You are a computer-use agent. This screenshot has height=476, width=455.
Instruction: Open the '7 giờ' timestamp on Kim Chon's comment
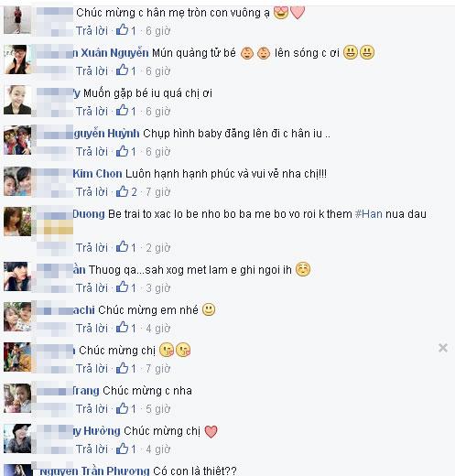(x=157, y=192)
